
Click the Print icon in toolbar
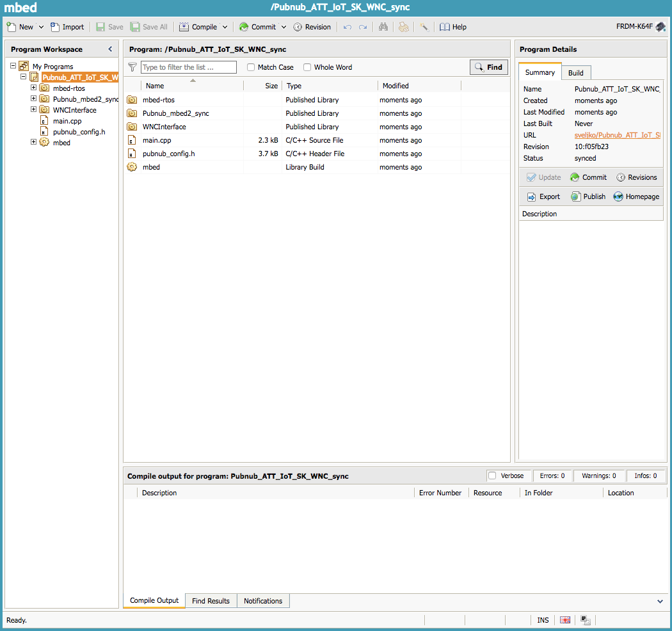click(x=403, y=27)
